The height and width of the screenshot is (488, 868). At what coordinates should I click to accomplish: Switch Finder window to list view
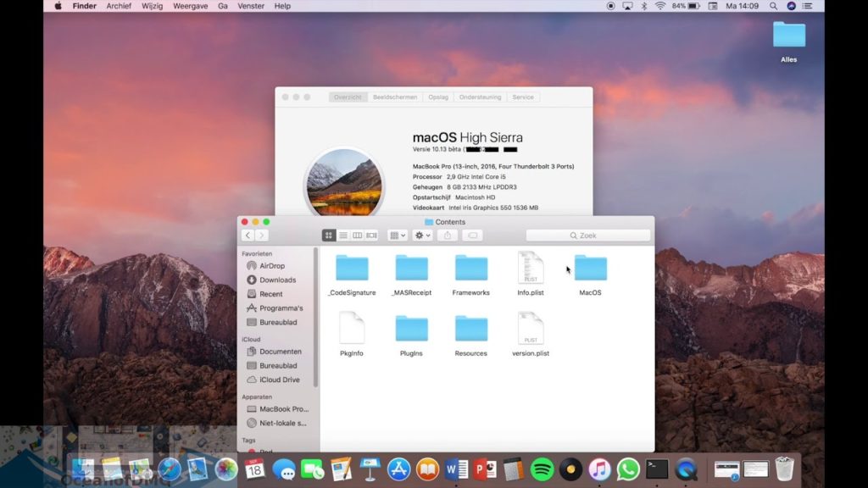click(x=343, y=236)
